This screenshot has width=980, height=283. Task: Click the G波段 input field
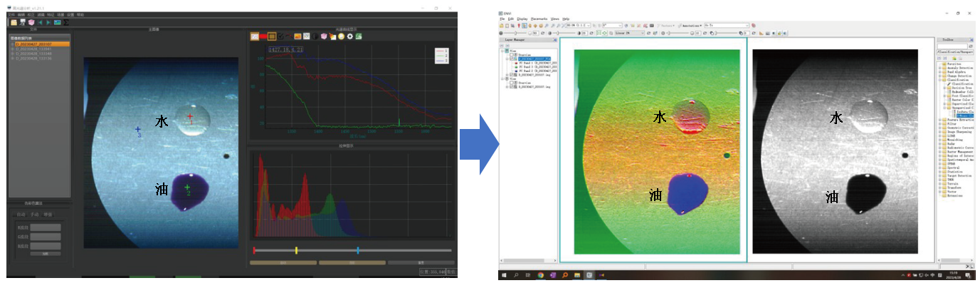point(46,237)
